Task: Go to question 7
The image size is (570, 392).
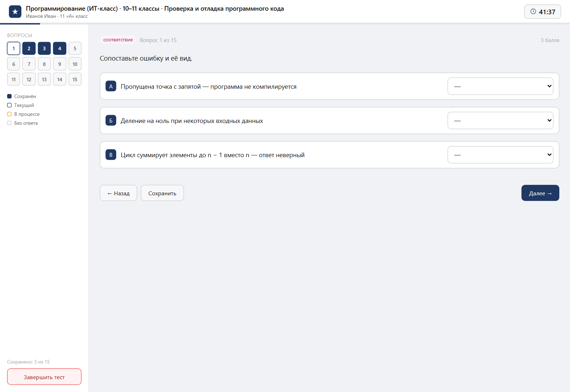Action: 29,64
